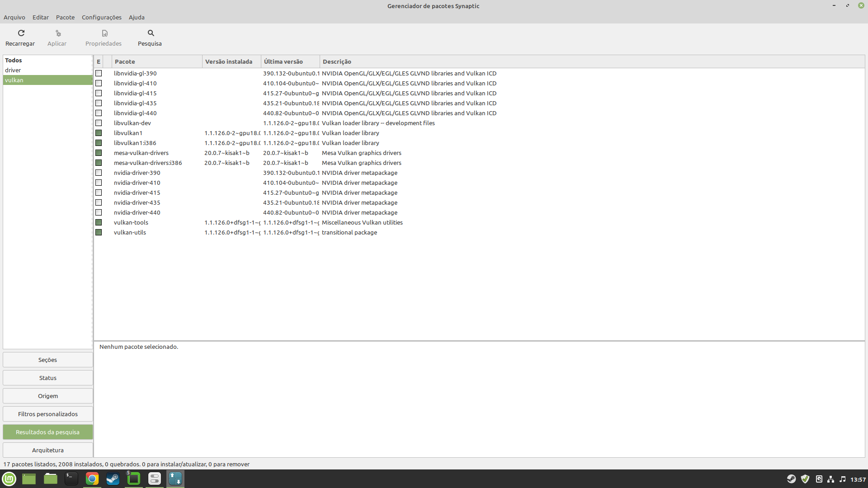The height and width of the screenshot is (488, 868).
Task: Toggle installed checkbox for libvulkan1
Action: point(99,133)
